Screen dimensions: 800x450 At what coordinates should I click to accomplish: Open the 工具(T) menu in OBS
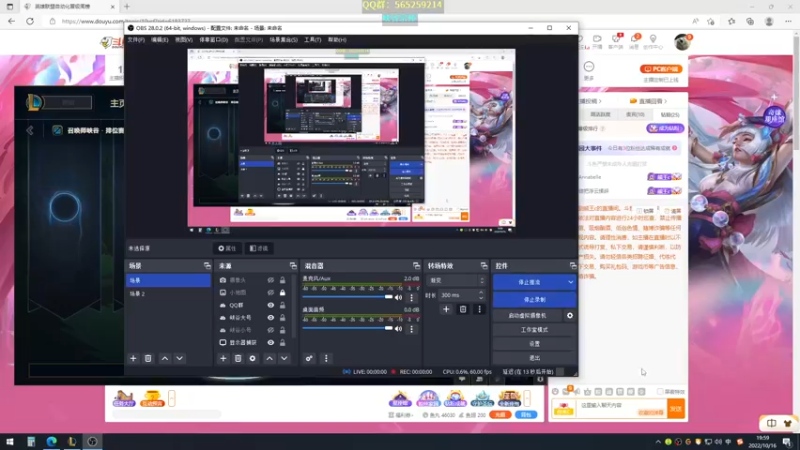(x=313, y=40)
